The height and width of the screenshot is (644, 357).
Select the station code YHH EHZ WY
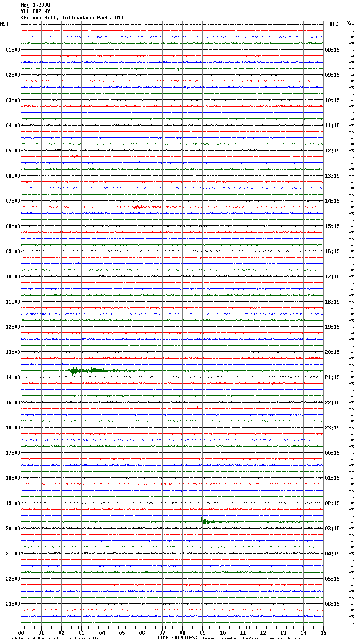[x=35, y=11]
